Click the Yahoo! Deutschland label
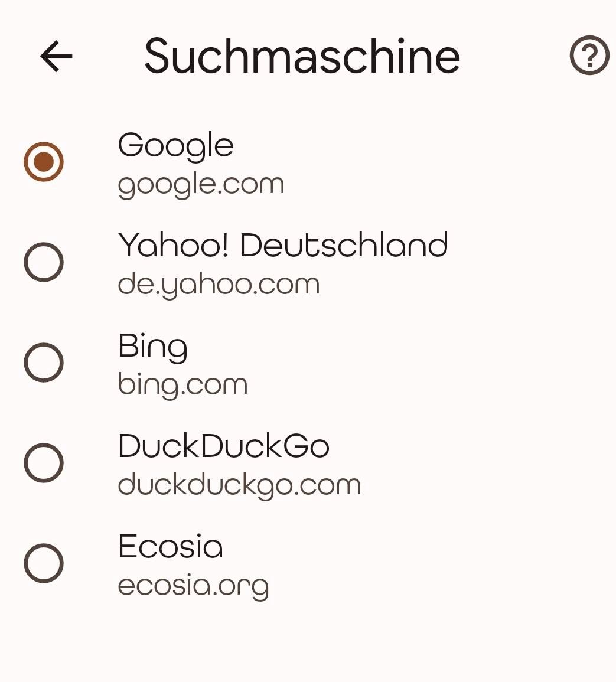Viewport: 616px width, 682px height. (x=283, y=245)
